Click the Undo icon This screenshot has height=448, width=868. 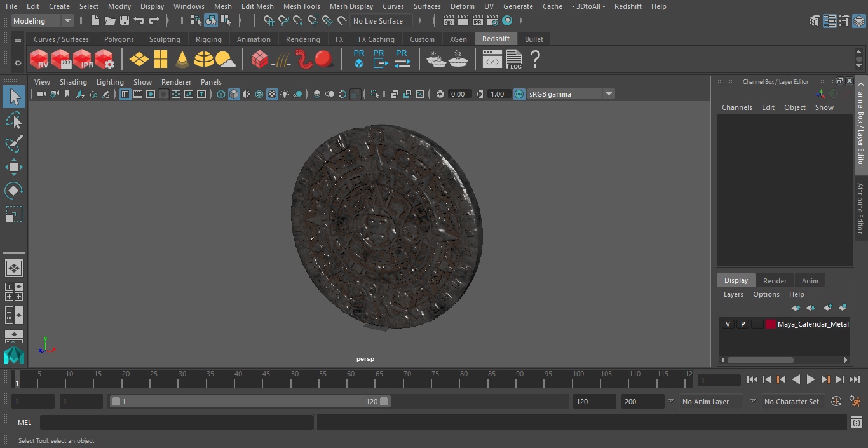[x=139, y=21]
